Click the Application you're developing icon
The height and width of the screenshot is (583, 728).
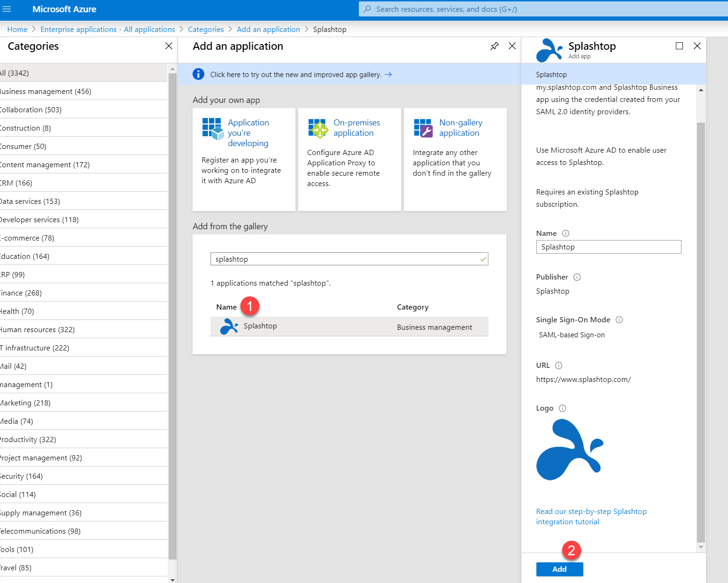pos(213,129)
